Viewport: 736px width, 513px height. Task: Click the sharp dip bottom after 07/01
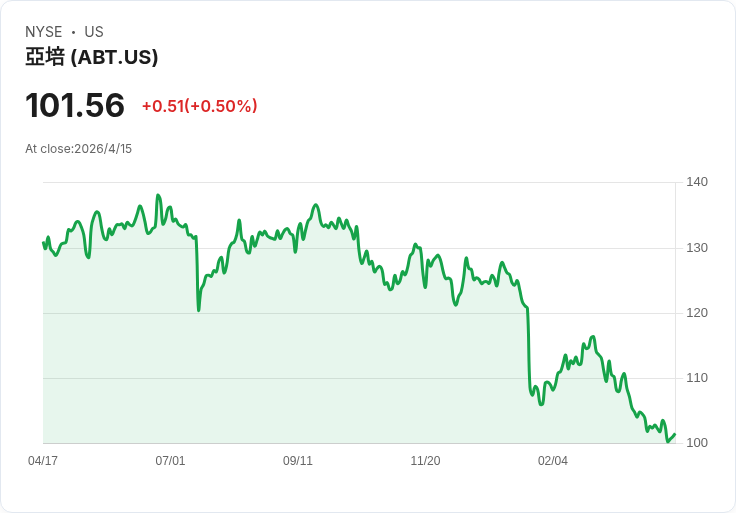pos(199,310)
